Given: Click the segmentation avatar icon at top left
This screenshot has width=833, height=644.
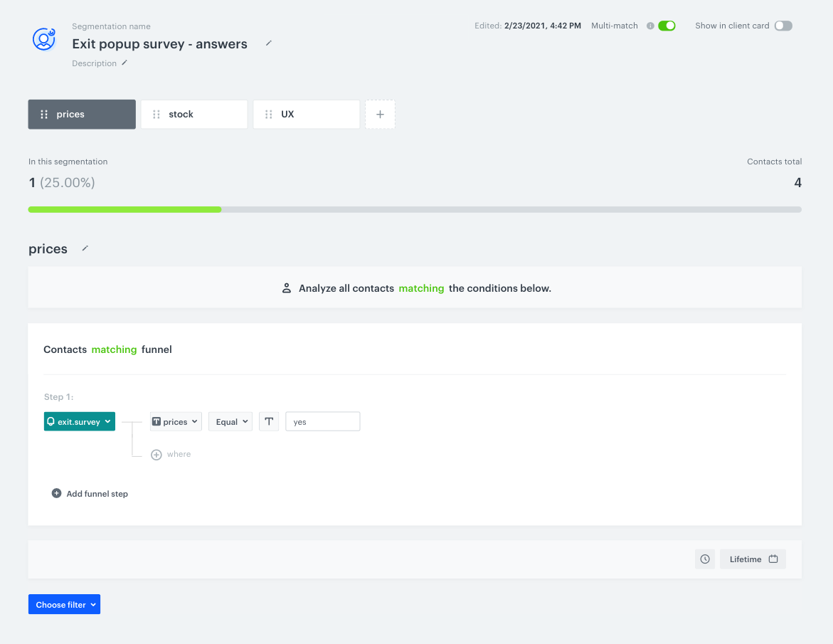Looking at the screenshot, I should 43,40.
